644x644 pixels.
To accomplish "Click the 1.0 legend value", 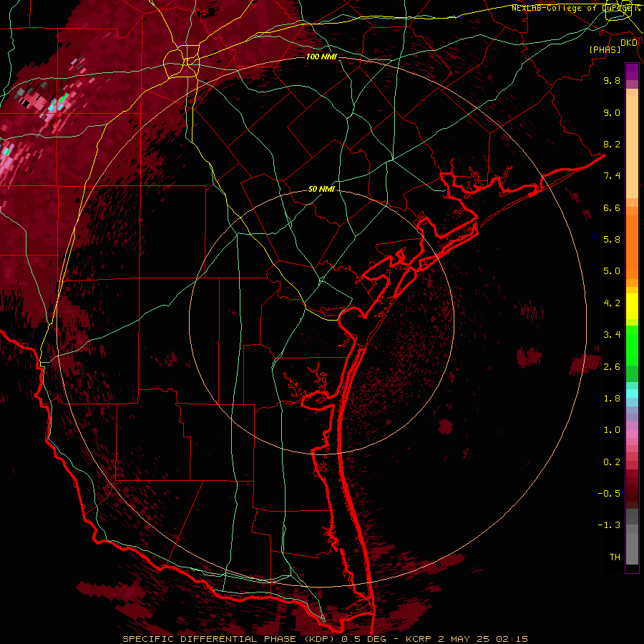I will point(612,430).
